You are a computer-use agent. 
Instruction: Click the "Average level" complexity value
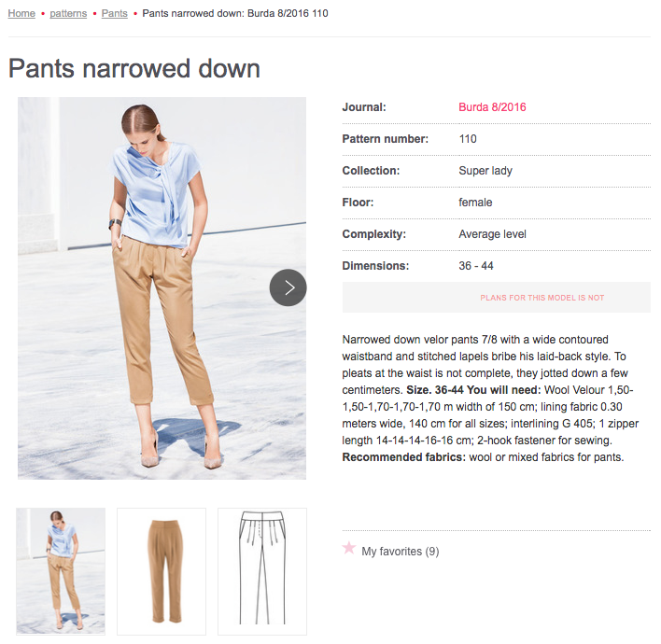tap(492, 234)
